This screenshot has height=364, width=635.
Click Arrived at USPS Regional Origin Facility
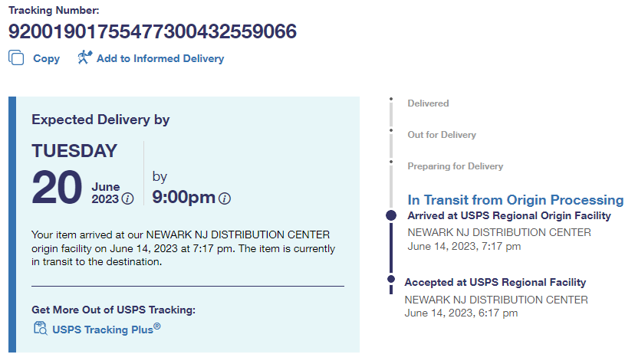[509, 216]
